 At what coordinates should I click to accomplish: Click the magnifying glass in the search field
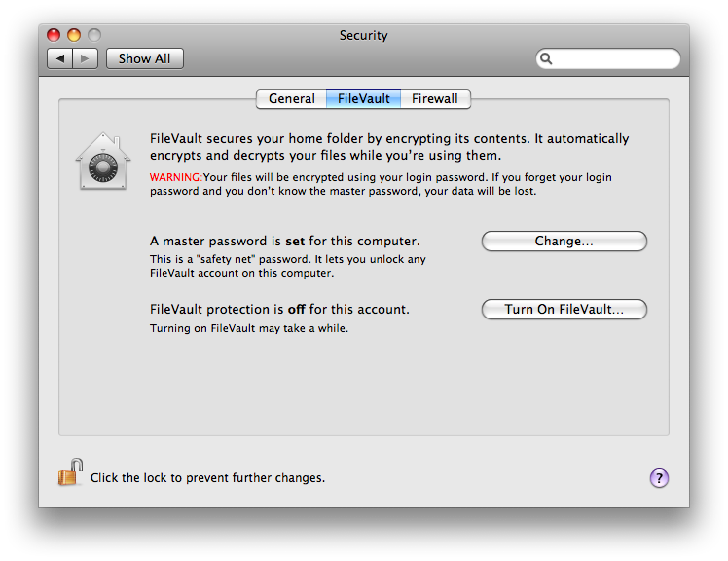(546, 58)
